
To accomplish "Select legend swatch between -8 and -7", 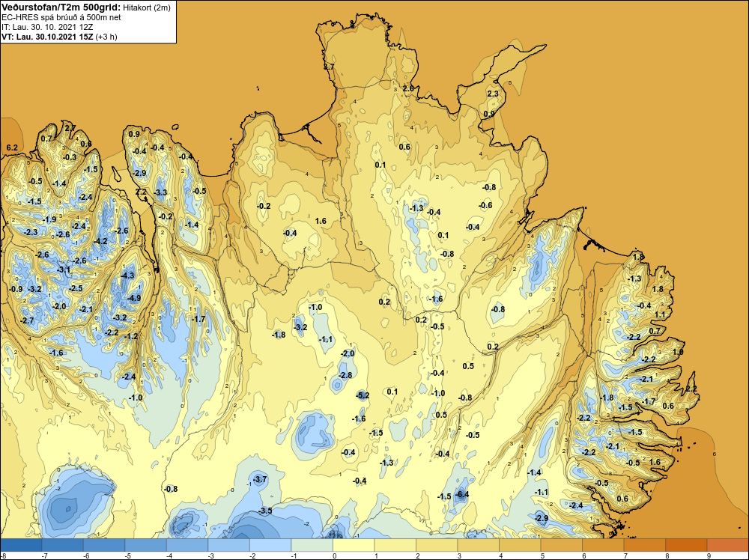I will [21, 545].
